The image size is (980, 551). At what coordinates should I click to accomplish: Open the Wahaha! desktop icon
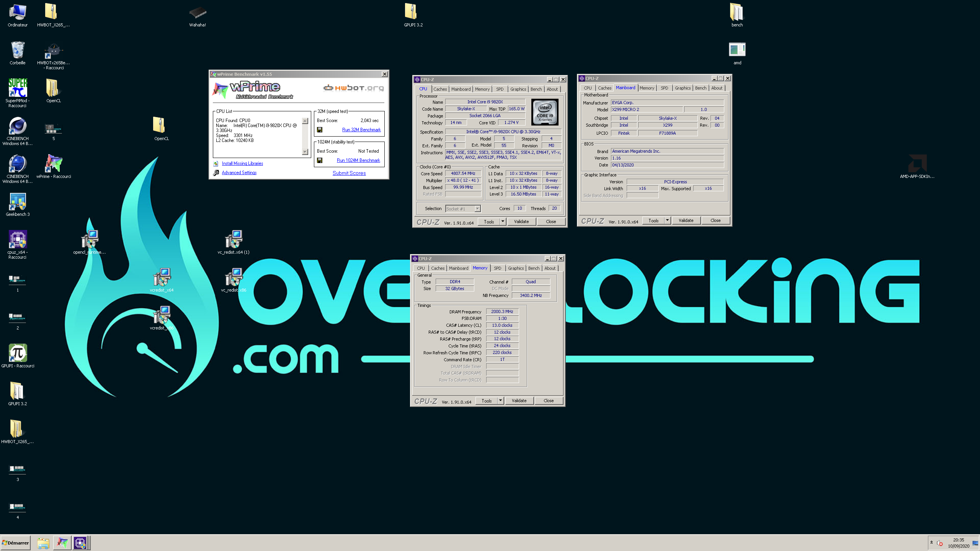(198, 16)
